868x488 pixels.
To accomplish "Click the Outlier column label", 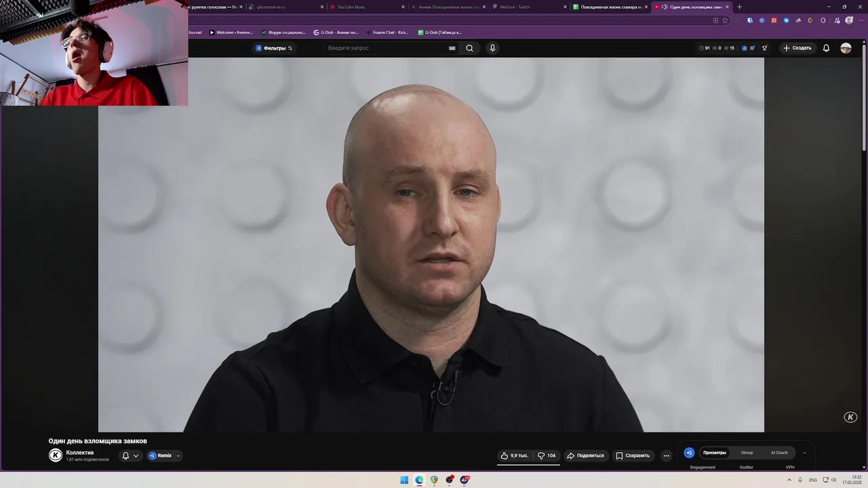I will [x=746, y=467].
